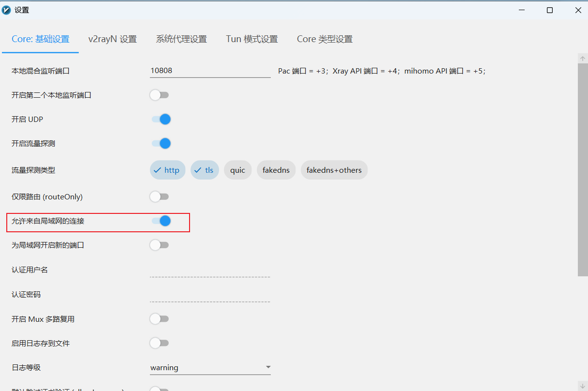Click the 流量探测类型 label
Image resolution: width=588 pixels, height=391 pixels.
coord(33,170)
